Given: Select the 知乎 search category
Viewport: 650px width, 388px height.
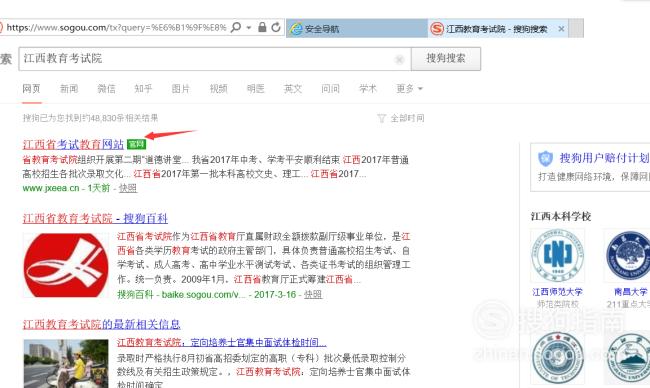Looking at the screenshot, I should [143, 89].
